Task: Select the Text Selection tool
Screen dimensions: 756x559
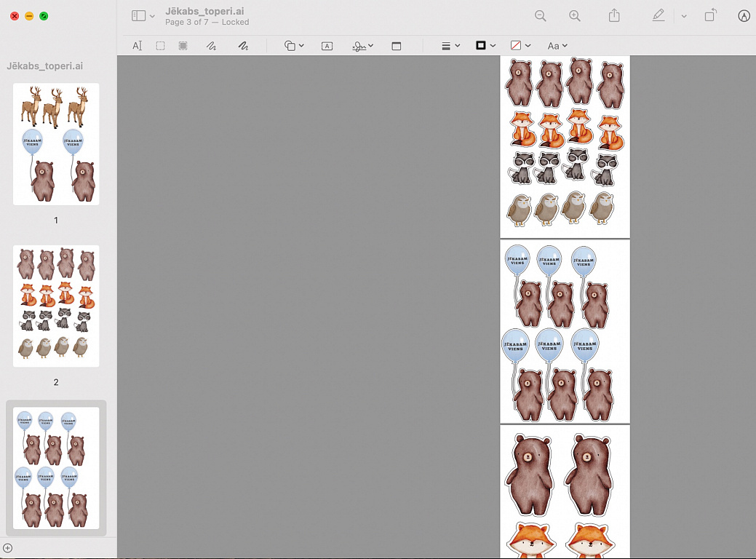Action: (137, 46)
